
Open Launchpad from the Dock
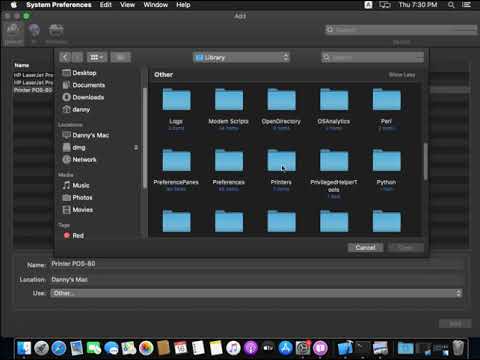pyautogui.click(x=42, y=348)
